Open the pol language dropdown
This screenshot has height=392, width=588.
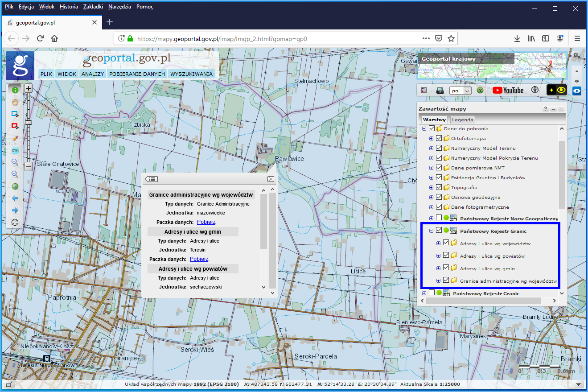pyautogui.click(x=461, y=91)
